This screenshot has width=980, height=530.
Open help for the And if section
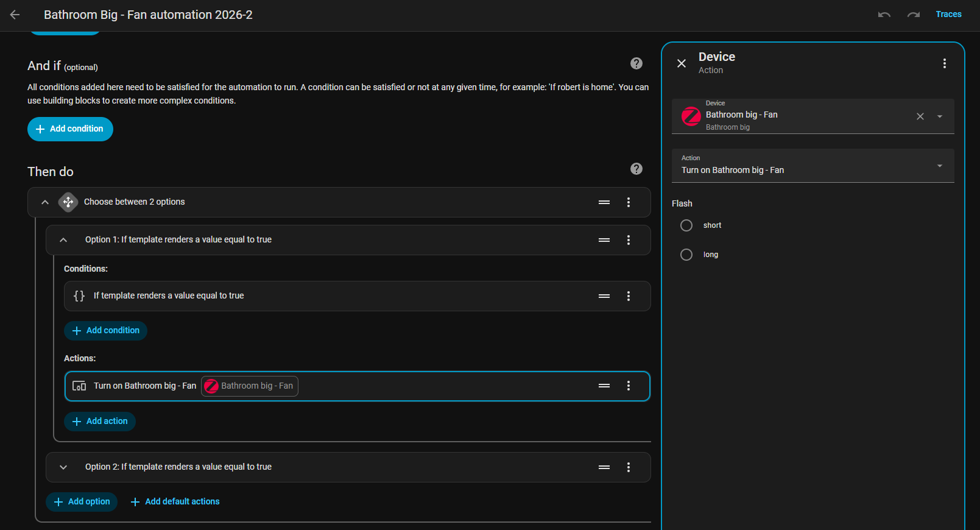(636, 63)
